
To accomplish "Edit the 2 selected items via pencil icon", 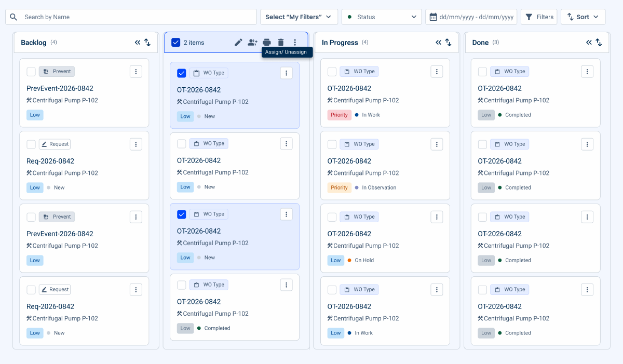I will [238, 43].
